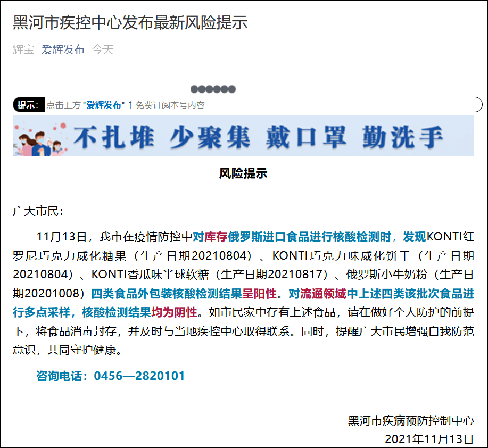This screenshot has height=448, width=488.
Task: Click the gray dots divider graphic
Action: 213,89
